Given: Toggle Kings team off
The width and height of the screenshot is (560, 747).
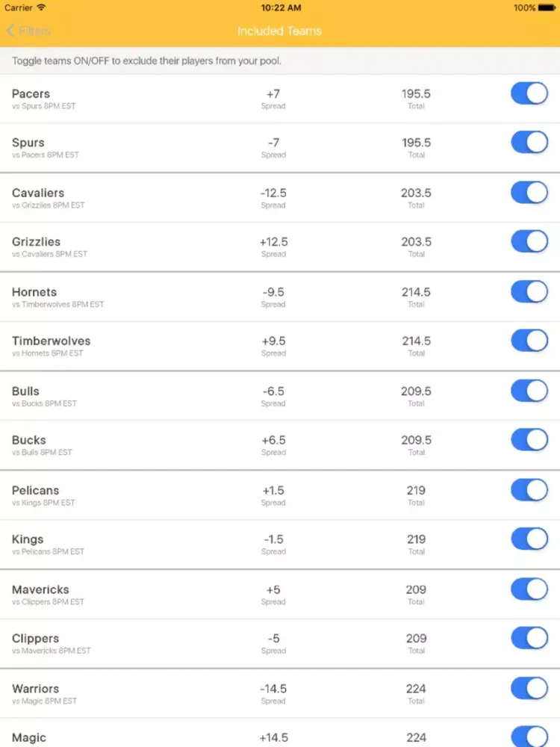Looking at the screenshot, I should [x=529, y=539].
